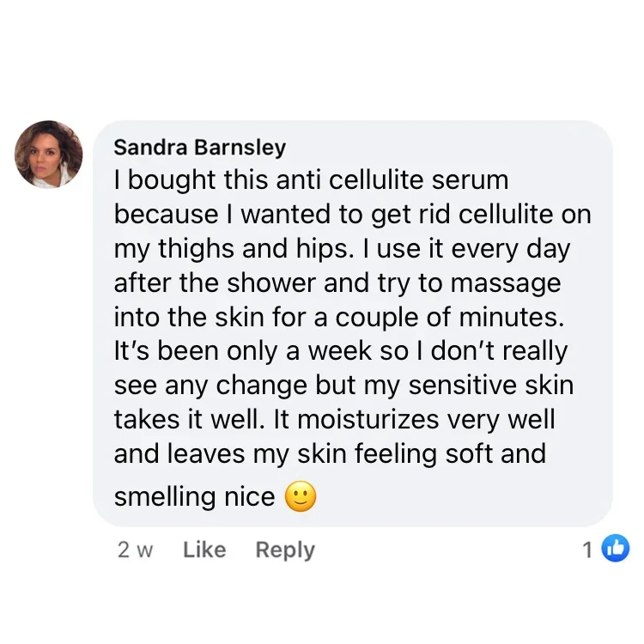Open Sandra Barnsley's profile via her name
Viewport: 644px width, 644px height.
[199, 147]
